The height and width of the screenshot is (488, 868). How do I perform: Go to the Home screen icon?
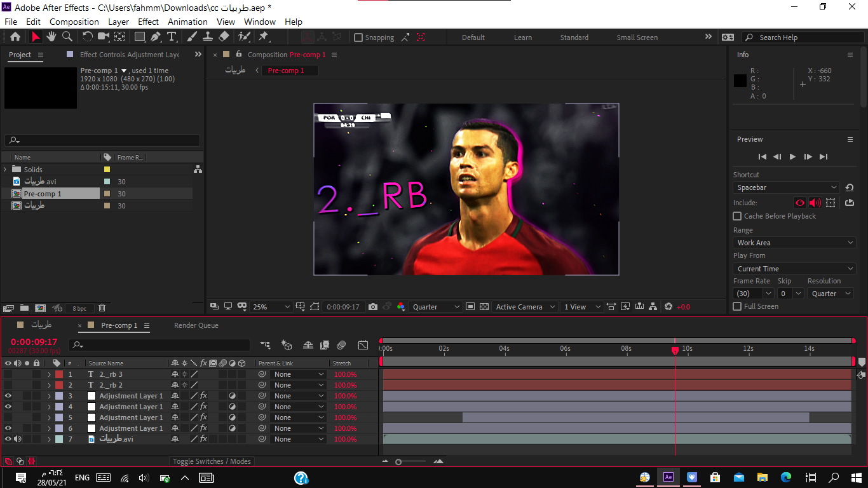pyautogui.click(x=15, y=37)
